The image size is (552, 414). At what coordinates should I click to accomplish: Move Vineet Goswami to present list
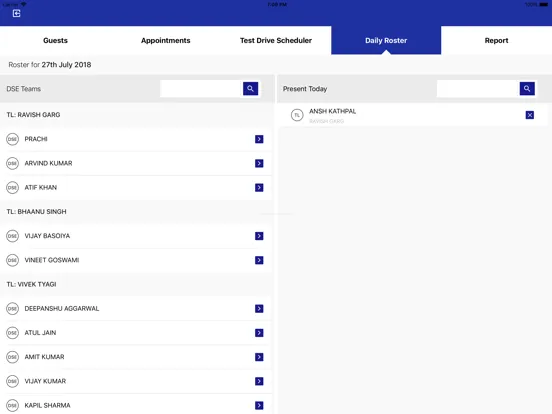coord(259,260)
